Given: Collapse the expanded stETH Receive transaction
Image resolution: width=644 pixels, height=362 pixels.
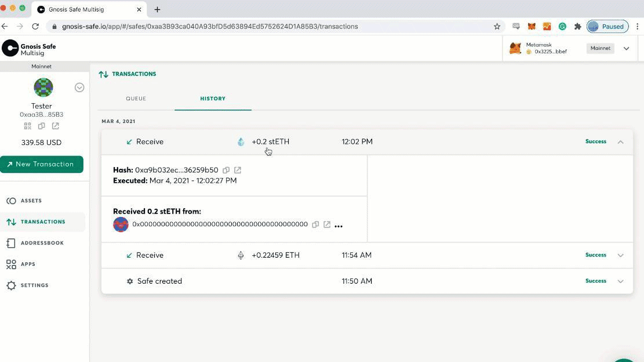Looking at the screenshot, I should pos(620,141).
